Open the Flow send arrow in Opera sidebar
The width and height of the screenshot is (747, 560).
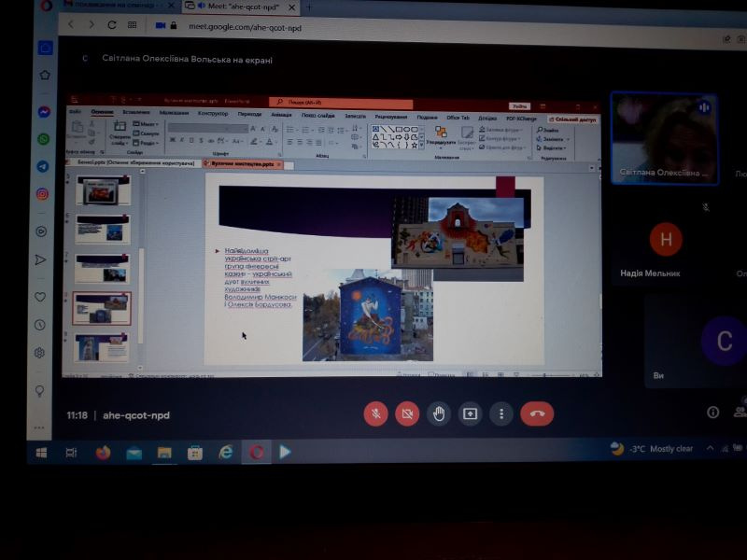(40, 260)
